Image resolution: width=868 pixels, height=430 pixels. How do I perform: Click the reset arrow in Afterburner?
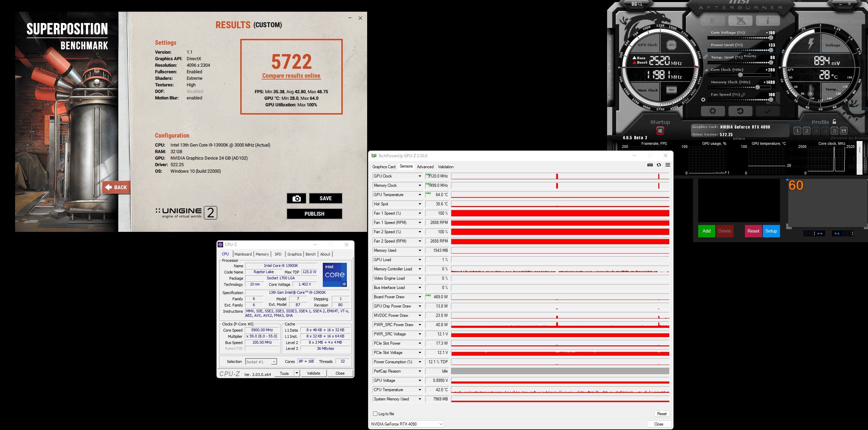[x=740, y=111]
